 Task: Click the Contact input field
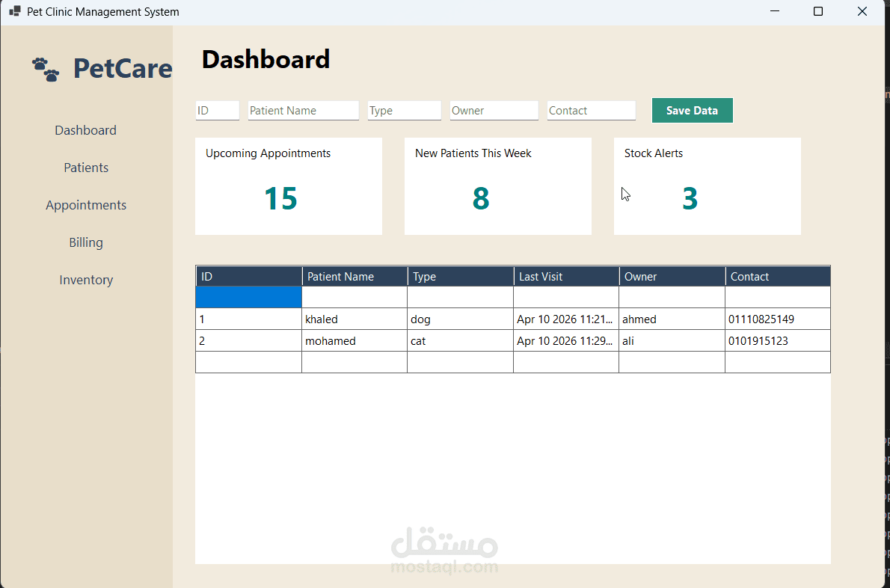pos(591,110)
